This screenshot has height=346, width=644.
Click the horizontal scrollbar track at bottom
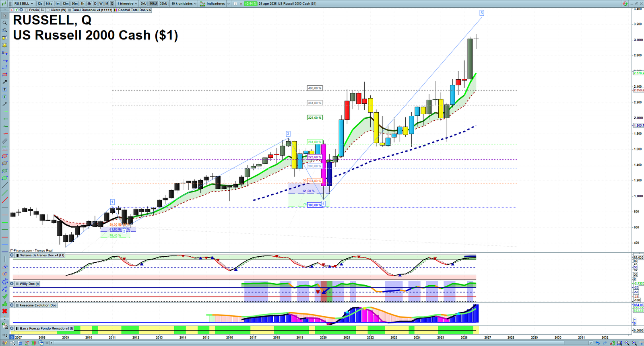coord(322,343)
